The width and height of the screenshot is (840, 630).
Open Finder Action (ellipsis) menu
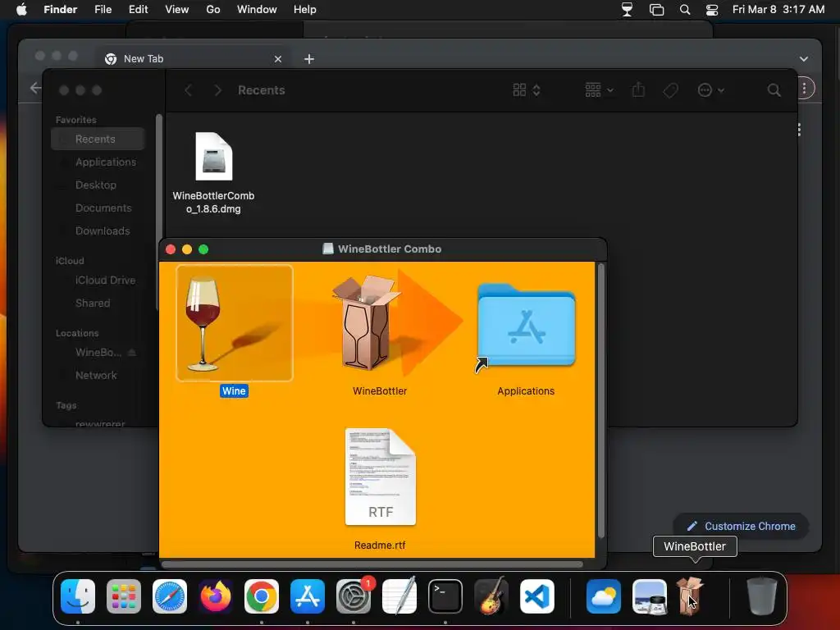[711, 90]
